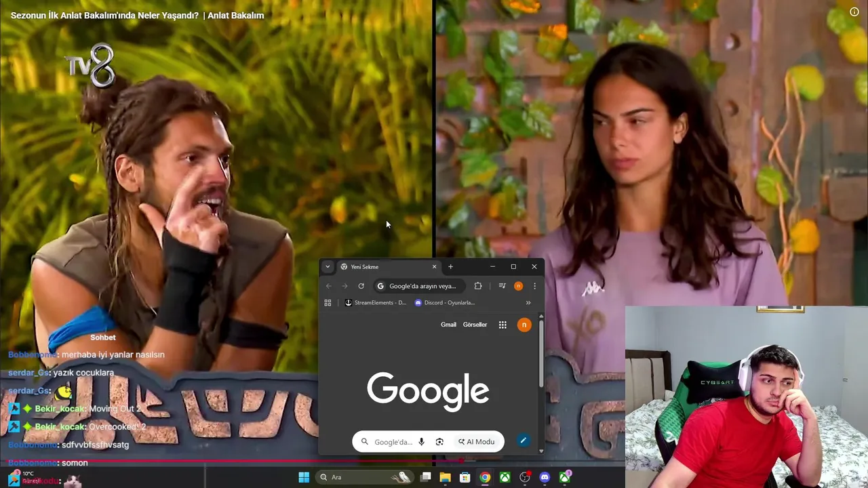Screen dimensions: 868x488
Task: Open the Google account avatar on page
Action: pos(524,325)
